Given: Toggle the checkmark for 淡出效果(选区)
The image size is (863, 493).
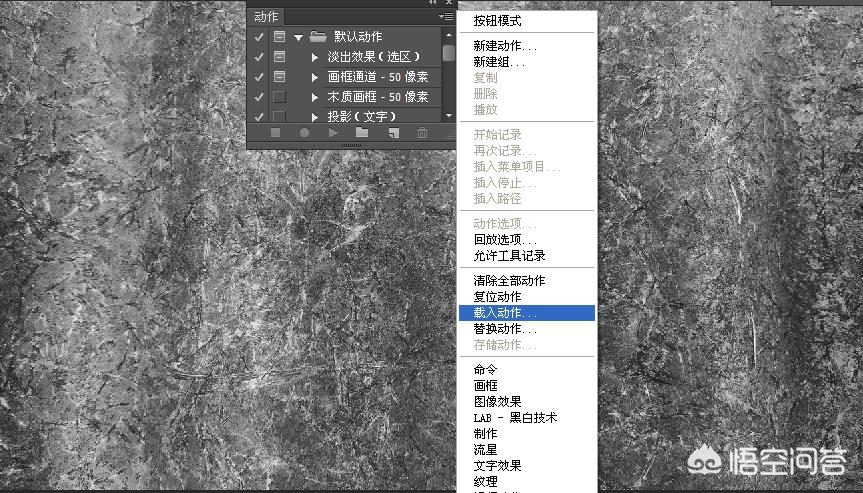Looking at the screenshot, I should (259, 57).
